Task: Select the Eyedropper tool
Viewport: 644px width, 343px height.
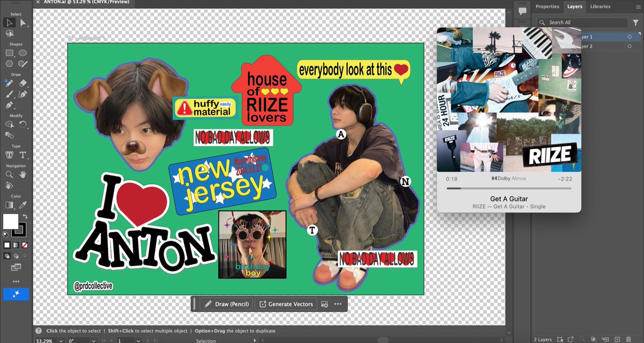Action: [23, 205]
